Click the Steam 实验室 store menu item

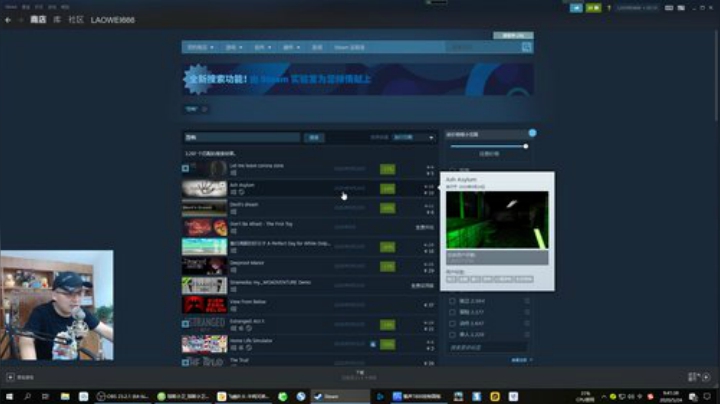(349, 47)
